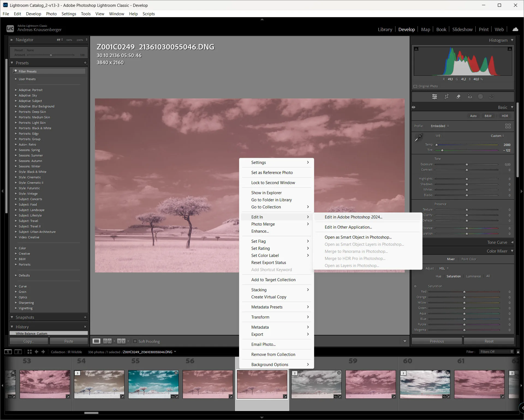Screen dimensions: 524x420
Task: Click the Reset button
Action: [489, 341]
